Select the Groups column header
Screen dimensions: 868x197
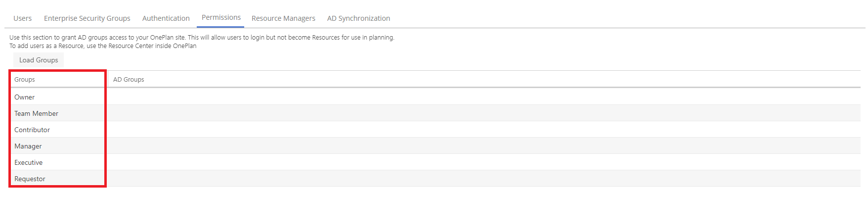[x=58, y=79]
